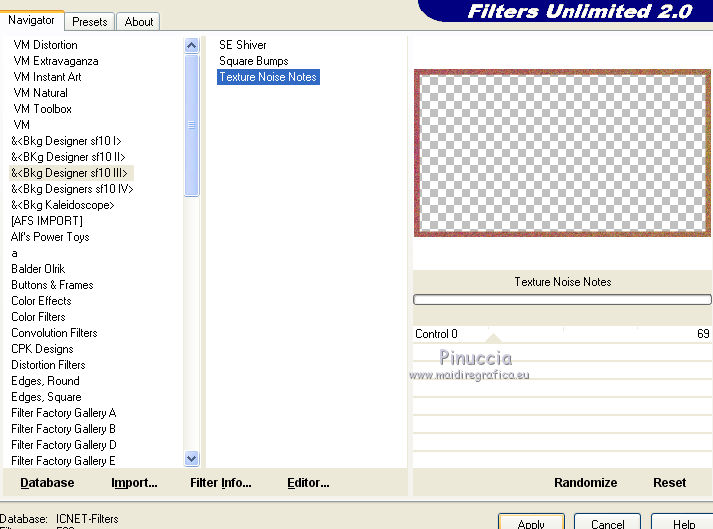Select &<Bkg Designer sf10 III> category
This screenshot has height=529, width=713.
tap(69, 173)
